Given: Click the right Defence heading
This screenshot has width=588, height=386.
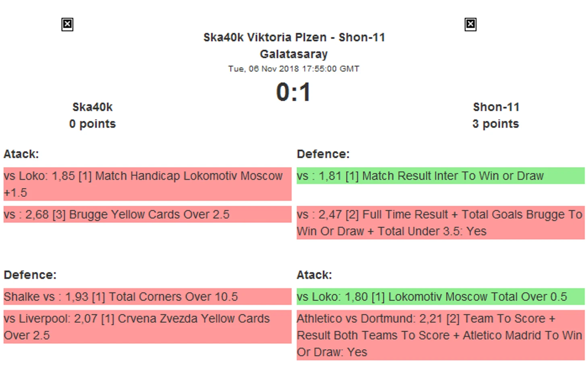Looking at the screenshot, I should 323,154.
